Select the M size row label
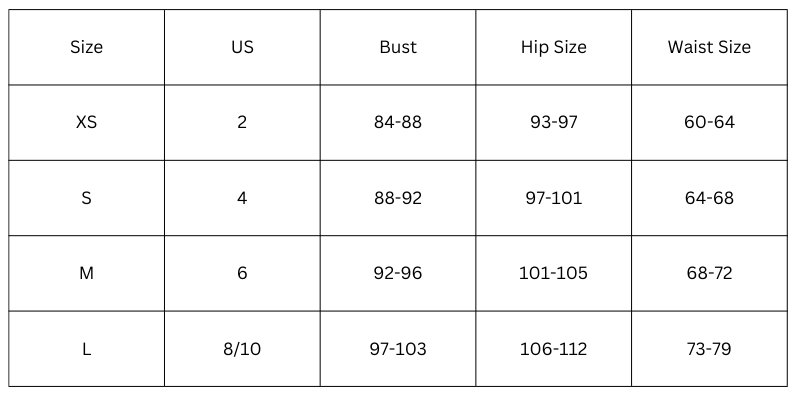Viewport: 800px width, 400px height. click(x=87, y=273)
